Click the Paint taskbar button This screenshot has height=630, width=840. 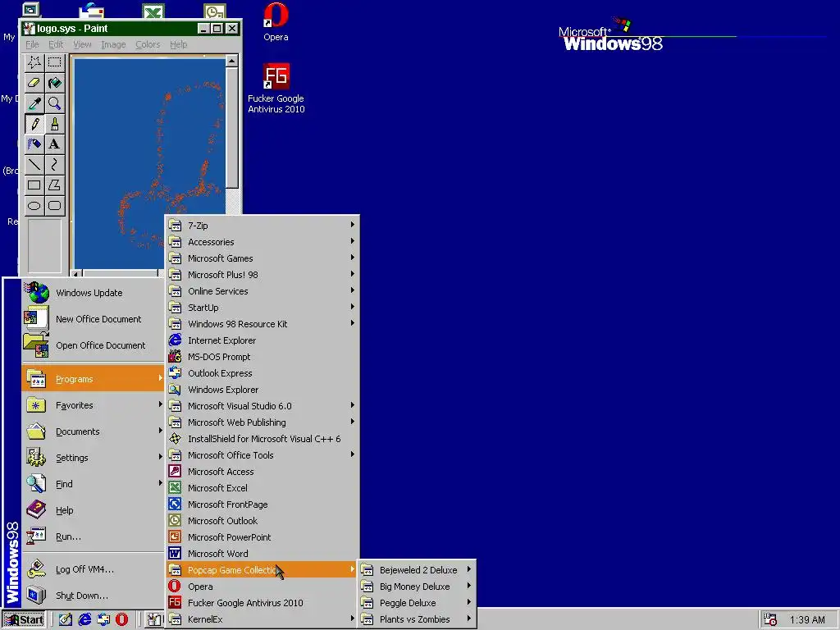154,620
